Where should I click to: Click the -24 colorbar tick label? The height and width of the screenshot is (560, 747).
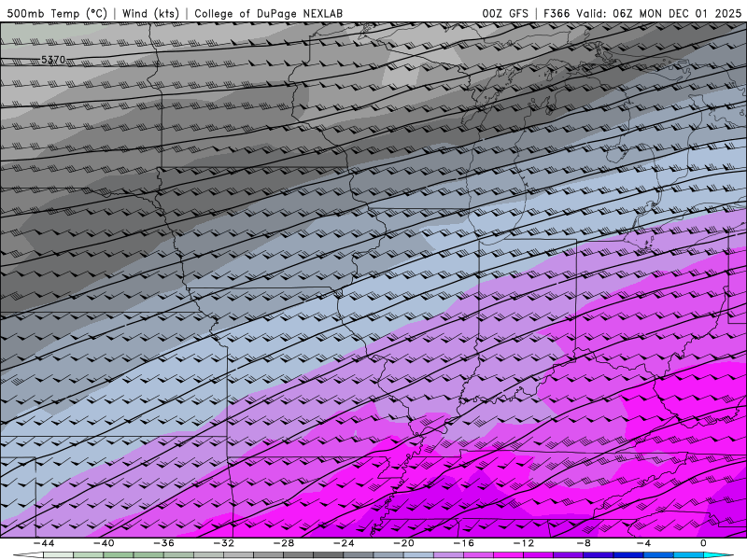tap(344, 543)
